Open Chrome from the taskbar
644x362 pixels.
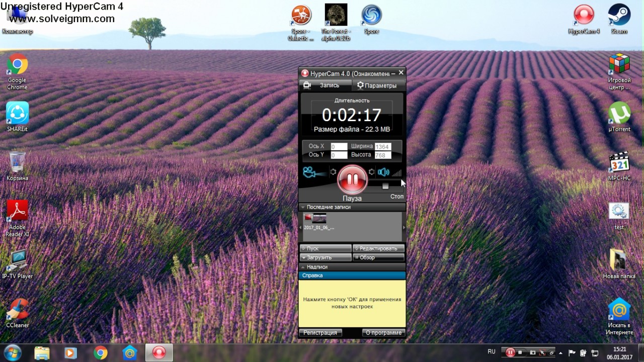pyautogui.click(x=100, y=353)
